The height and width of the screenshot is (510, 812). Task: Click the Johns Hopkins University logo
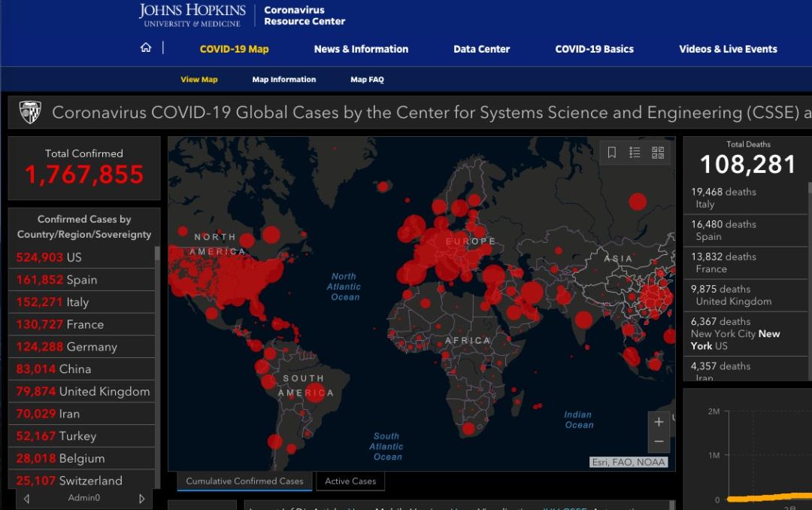pyautogui.click(x=192, y=15)
